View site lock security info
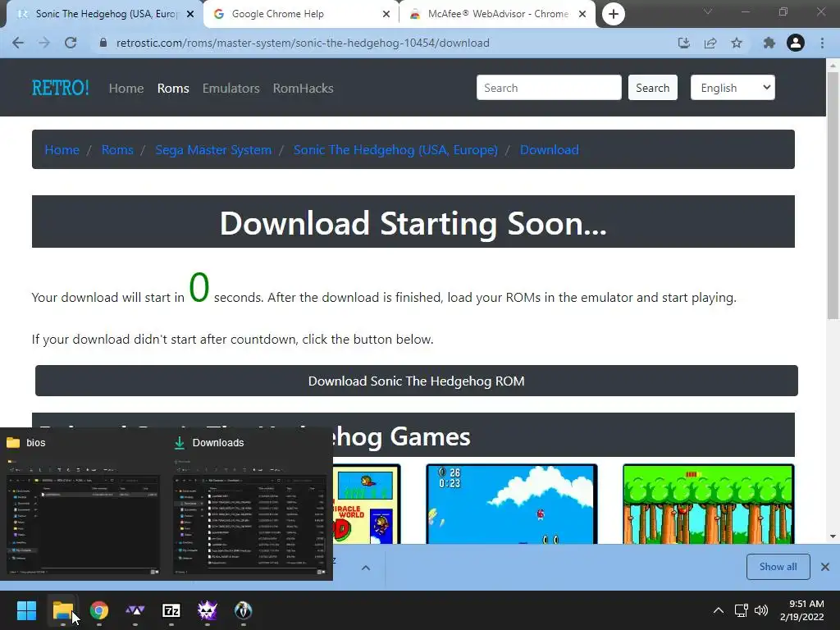 103,43
